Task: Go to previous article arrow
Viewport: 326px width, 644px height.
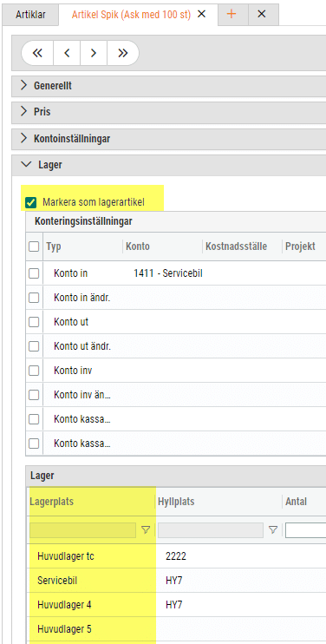Action: coord(67,53)
